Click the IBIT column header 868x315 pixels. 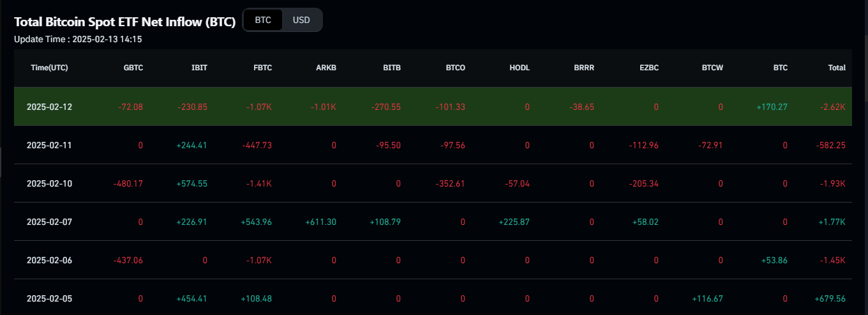(x=199, y=68)
